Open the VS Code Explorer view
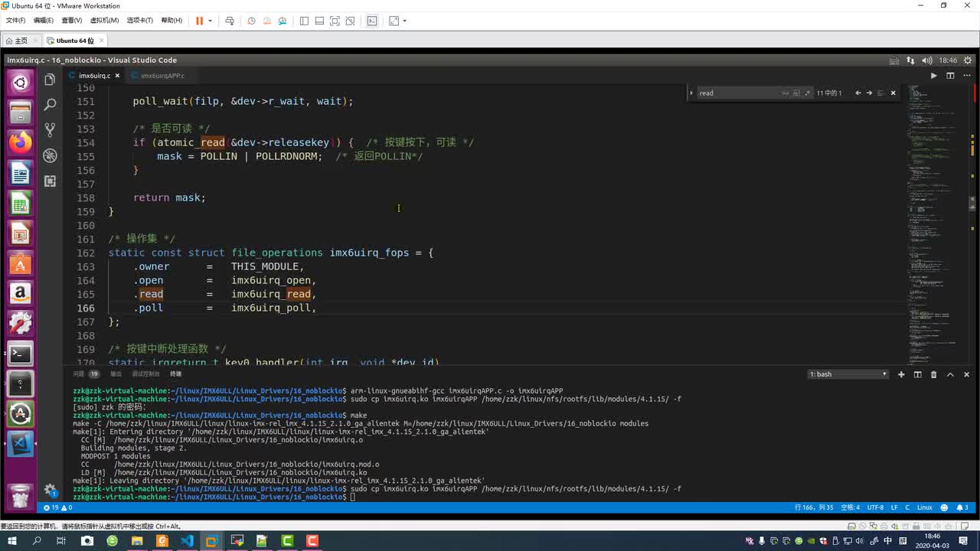Screen dimensions: 980x551 [51, 80]
